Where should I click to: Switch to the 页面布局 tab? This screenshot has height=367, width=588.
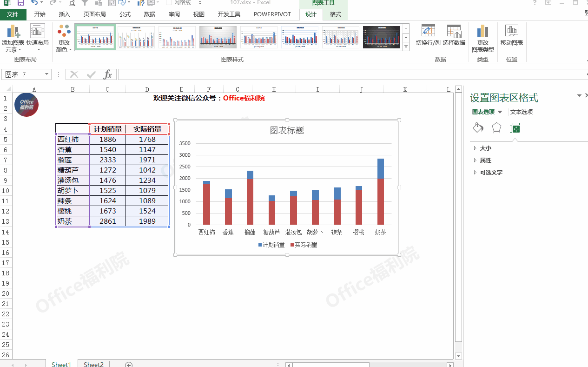94,14
